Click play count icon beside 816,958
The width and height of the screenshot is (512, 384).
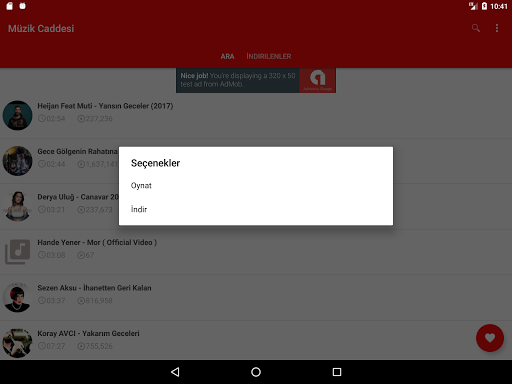click(x=81, y=301)
